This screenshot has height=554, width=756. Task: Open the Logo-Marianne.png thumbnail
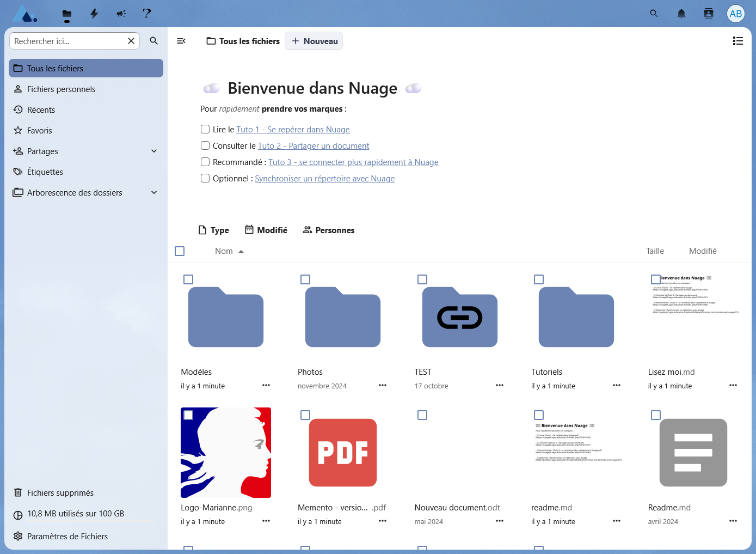pos(226,453)
